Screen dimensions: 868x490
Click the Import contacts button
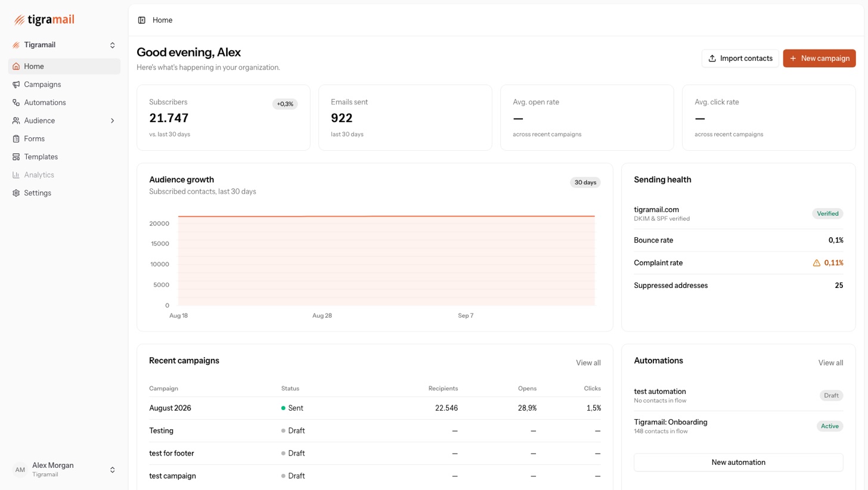coord(740,58)
